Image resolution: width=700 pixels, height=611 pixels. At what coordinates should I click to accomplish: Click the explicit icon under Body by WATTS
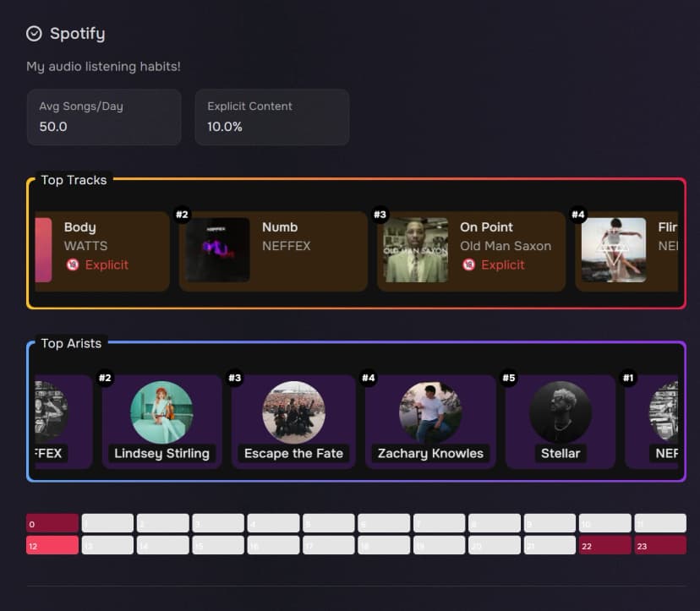pos(73,265)
